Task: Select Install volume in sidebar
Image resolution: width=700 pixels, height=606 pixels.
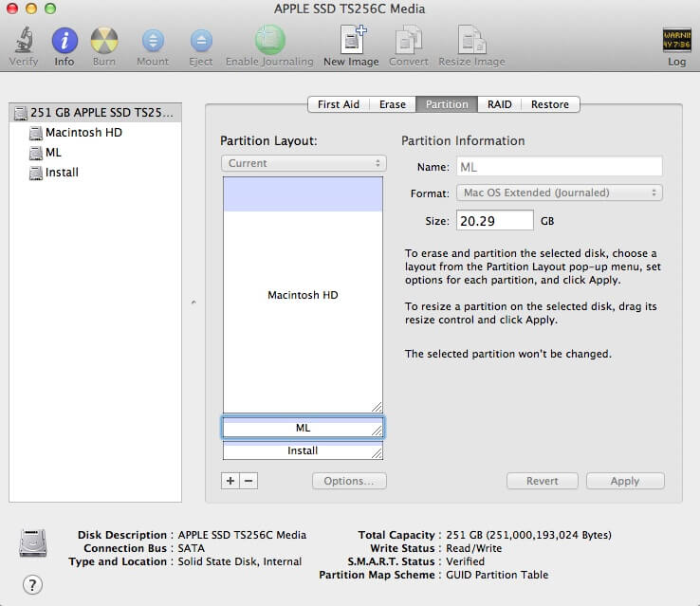Action: (x=62, y=173)
